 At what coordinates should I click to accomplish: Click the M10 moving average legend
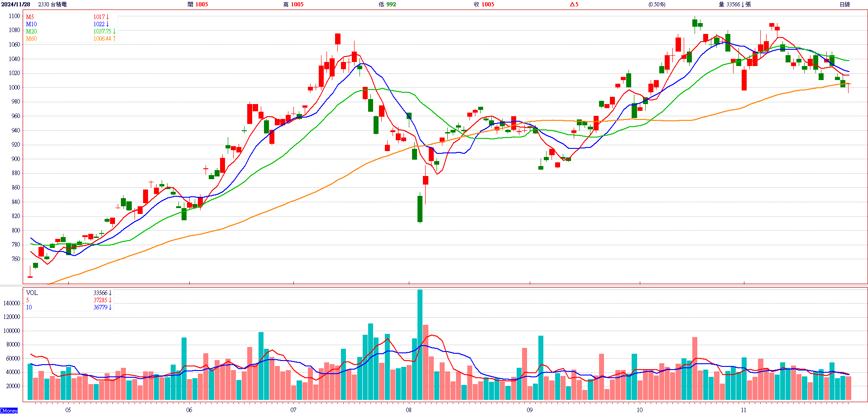[x=31, y=24]
